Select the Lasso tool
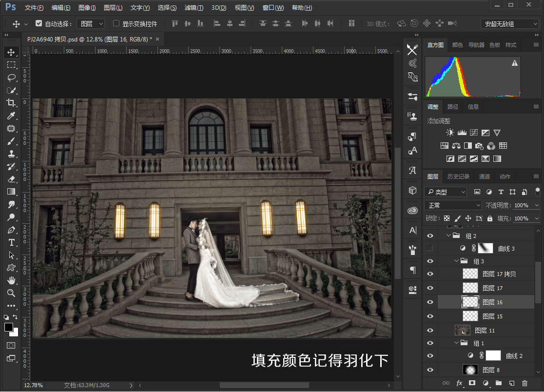The height and width of the screenshot is (392, 544). click(11, 78)
